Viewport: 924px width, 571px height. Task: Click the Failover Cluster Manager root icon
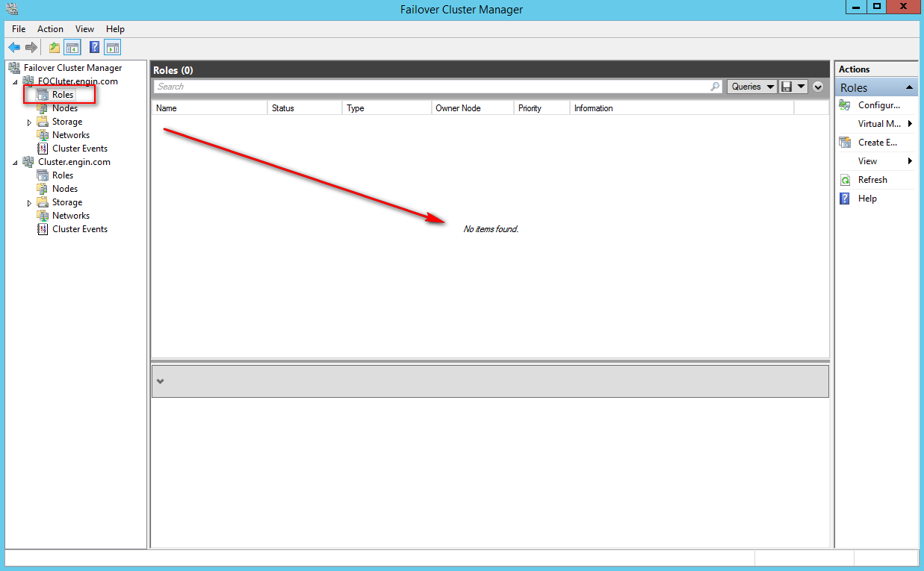pos(14,68)
